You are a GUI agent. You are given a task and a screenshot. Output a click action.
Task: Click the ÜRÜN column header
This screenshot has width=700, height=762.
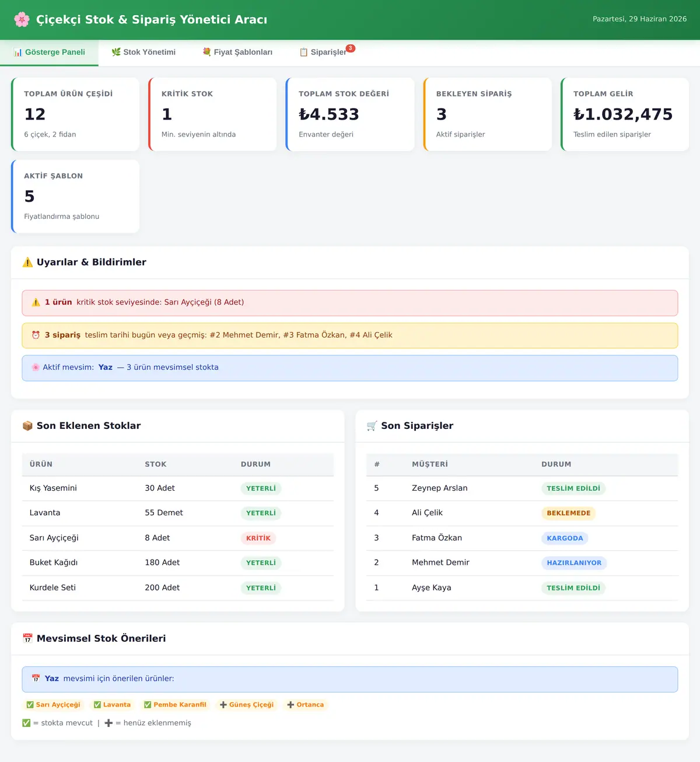coord(41,464)
